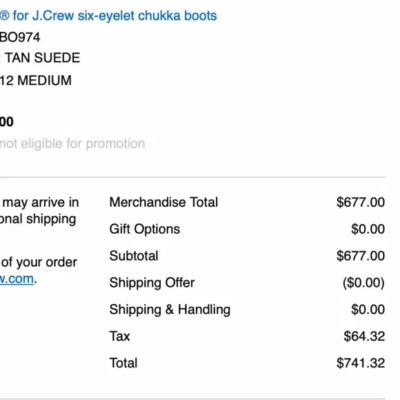Viewport: 400px width, 400px height.
Task: Click the Tax amount $64.32
Action: click(x=364, y=336)
